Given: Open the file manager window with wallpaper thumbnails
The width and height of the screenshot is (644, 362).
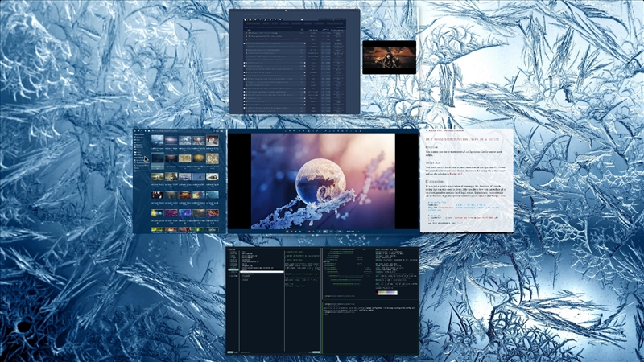Looking at the screenshot, I should tap(179, 180).
